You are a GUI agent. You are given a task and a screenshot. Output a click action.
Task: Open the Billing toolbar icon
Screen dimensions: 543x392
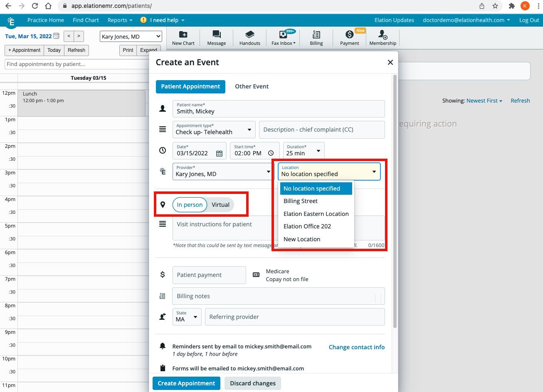click(316, 38)
